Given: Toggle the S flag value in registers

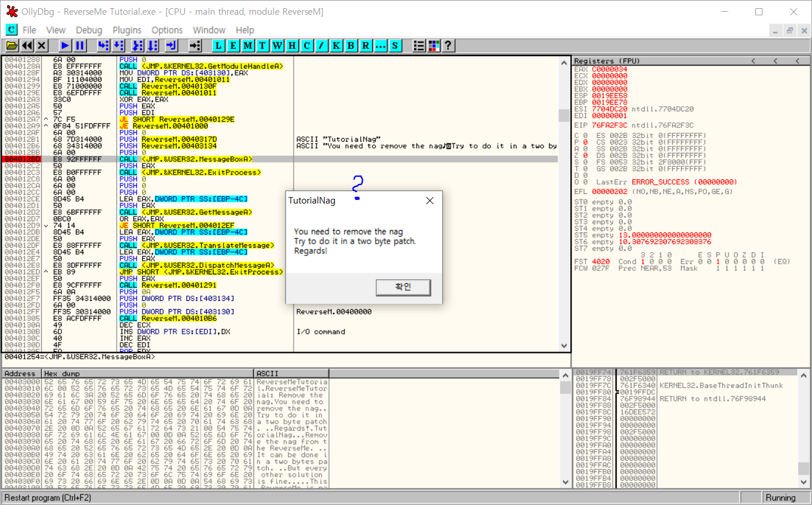Looking at the screenshot, I should tap(584, 162).
